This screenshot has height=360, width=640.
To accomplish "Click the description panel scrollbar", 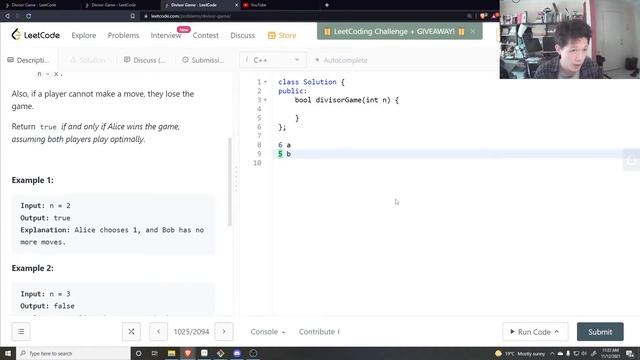I will pyautogui.click(x=230, y=182).
